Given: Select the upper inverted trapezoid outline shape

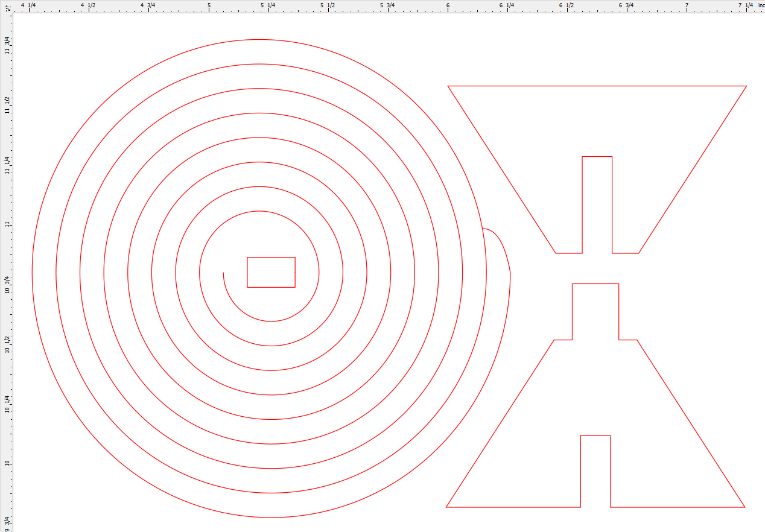Looking at the screenshot, I should [x=597, y=169].
